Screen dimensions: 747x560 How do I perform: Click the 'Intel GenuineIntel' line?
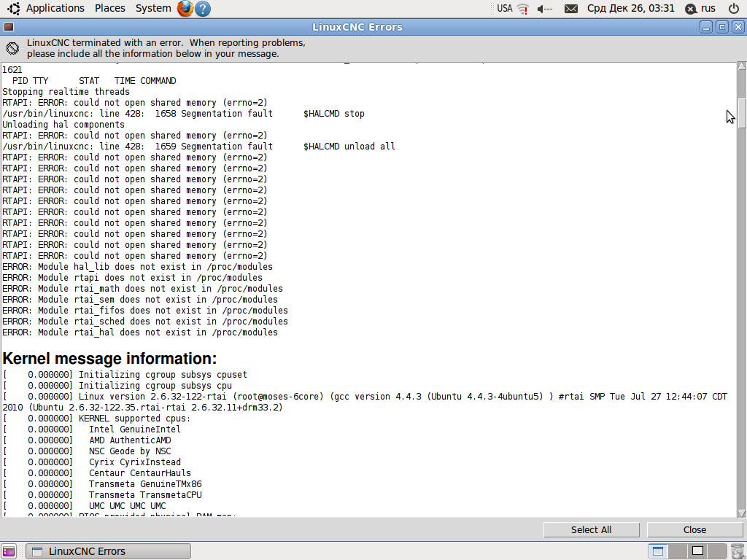click(92, 429)
